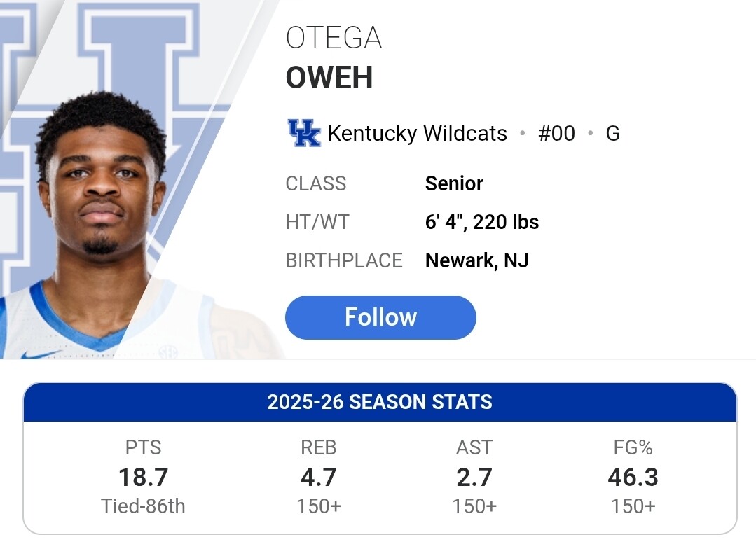Click the FG% stat label
The image size is (756, 542).
coord(633,447)
